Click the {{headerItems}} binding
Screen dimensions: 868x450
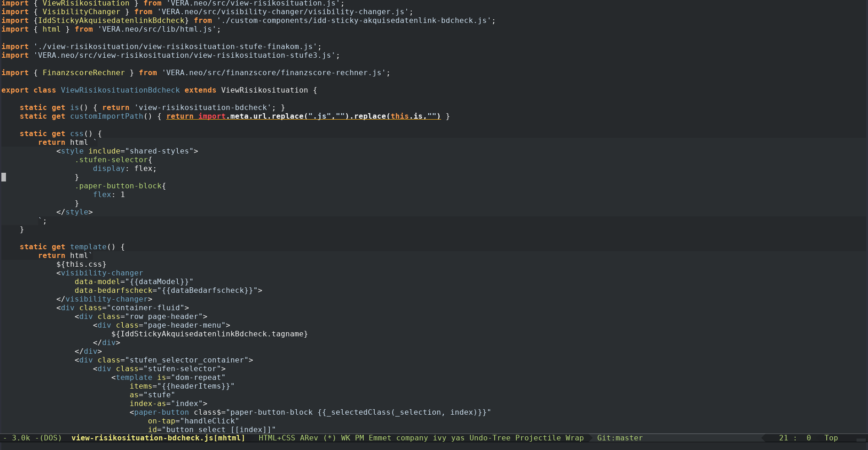click(x=196, y=386)
